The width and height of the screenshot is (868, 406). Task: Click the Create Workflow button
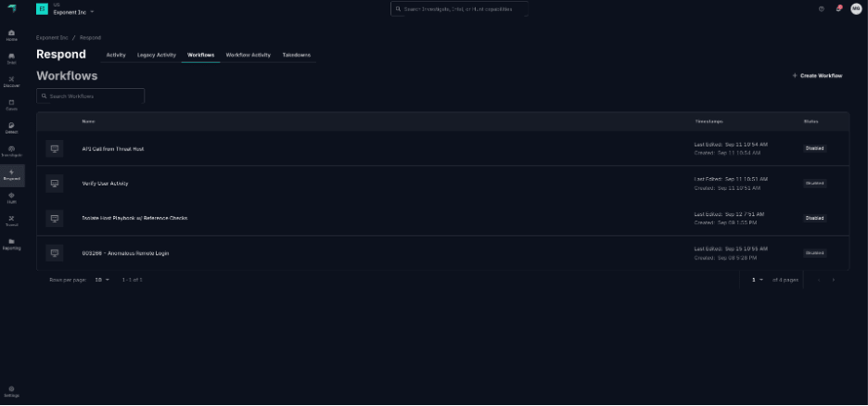(817, 76)
